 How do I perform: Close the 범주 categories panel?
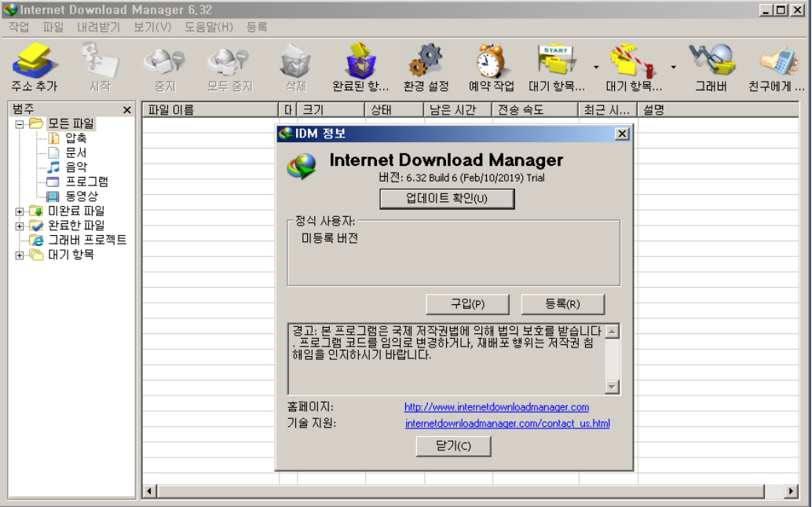coord(127,110)
